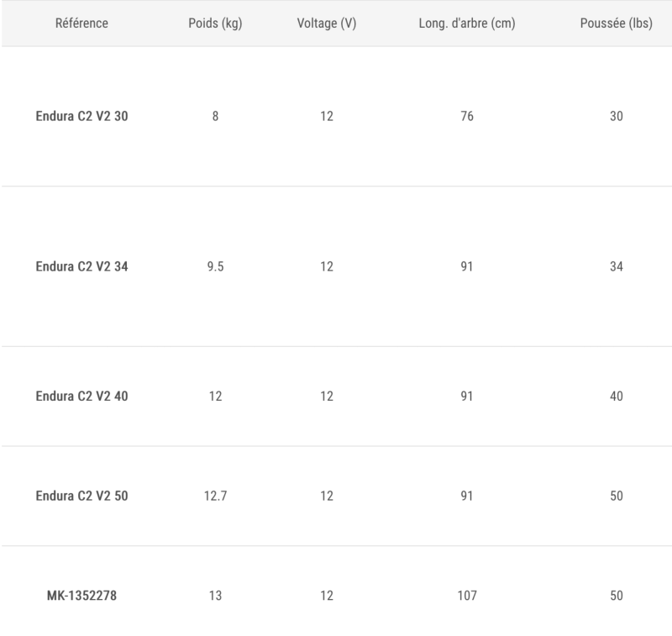The image size is (672, 636).
Task: Select the 12.7 weight value cell
Action: click(x=215, y=496)
